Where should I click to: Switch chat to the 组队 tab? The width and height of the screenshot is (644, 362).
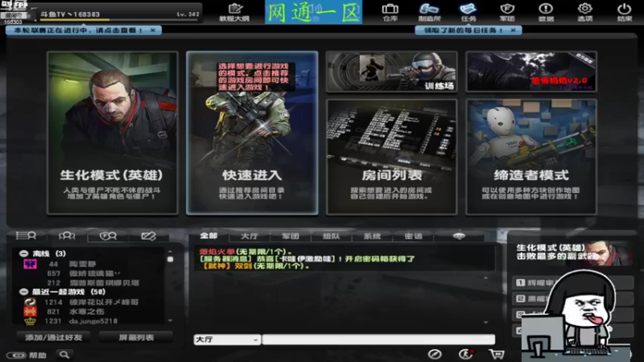point(332,236)
